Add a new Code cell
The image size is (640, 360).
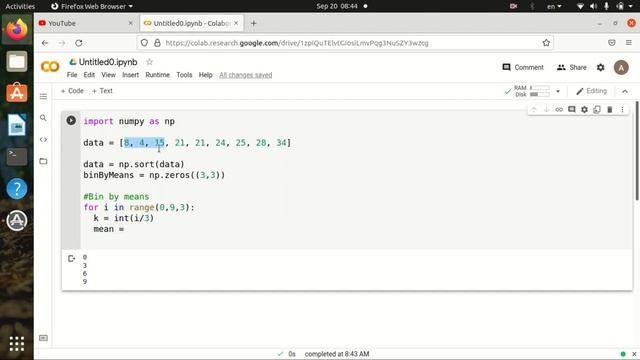click(x=72, y=91)
